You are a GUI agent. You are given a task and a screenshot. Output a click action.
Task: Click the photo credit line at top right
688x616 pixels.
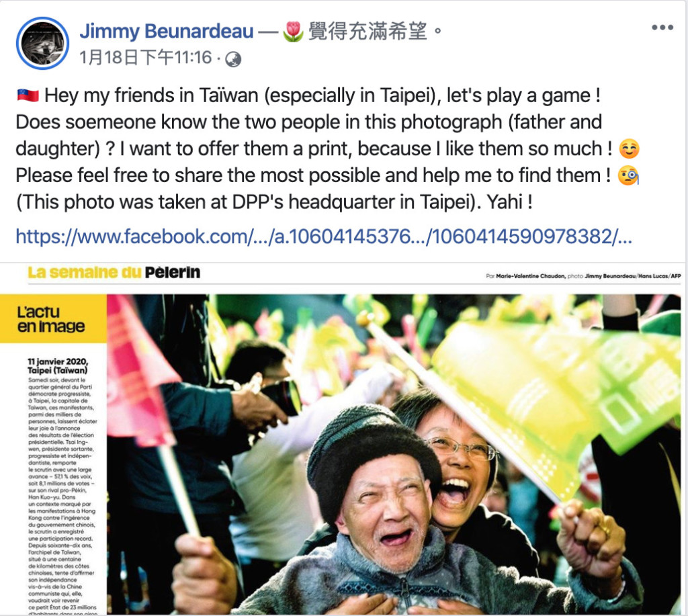583,276
